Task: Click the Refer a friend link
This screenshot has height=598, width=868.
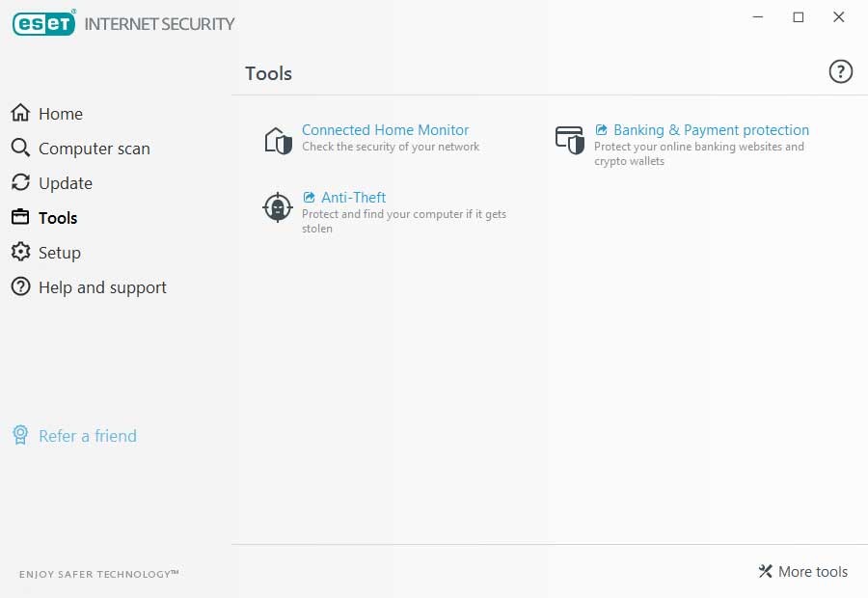Action: [87, 435]
